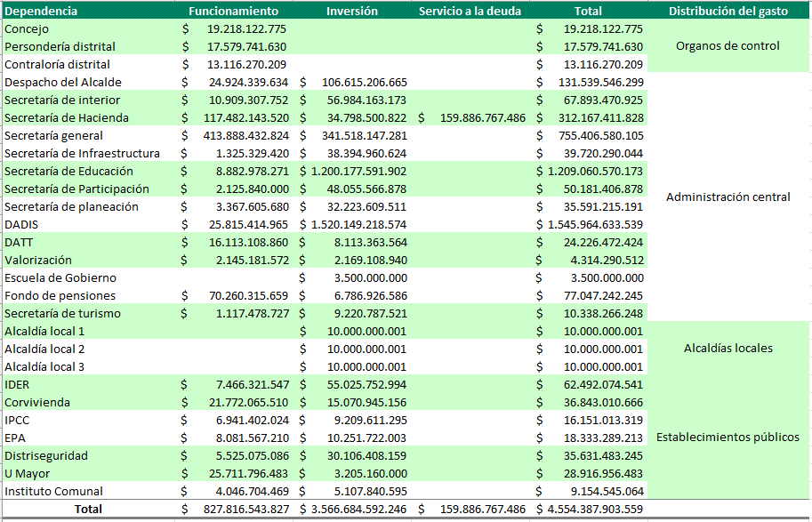Click the Organos de control merged cell
812x522 pixels.
coord(728,46)
